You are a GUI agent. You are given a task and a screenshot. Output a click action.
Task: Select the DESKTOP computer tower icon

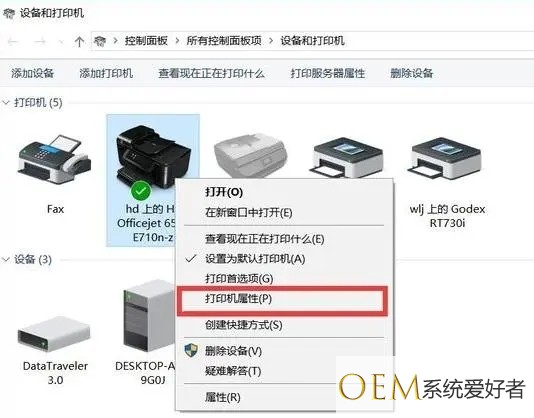tap(149, 316)
